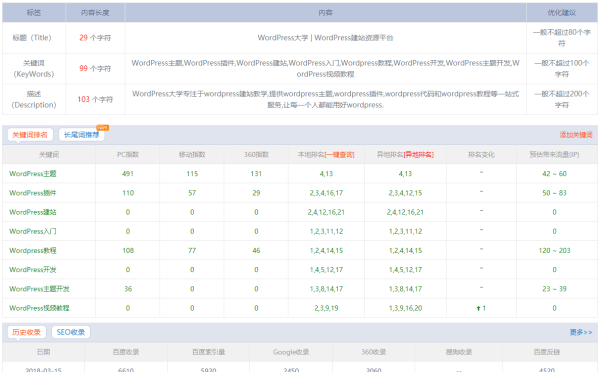Screen dimensions: 601x372
Task: Click the 百度索引量 column header
Action: [208, 352]
